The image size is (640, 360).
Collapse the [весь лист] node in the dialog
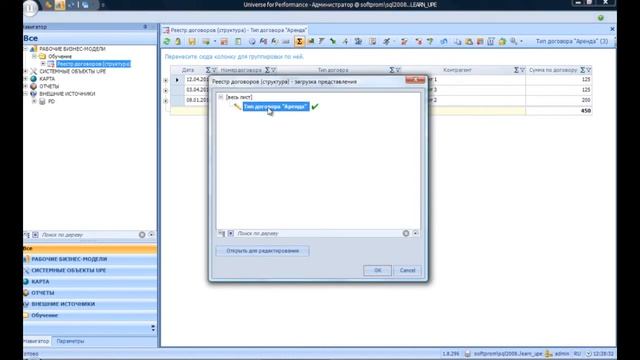point(221,97)
